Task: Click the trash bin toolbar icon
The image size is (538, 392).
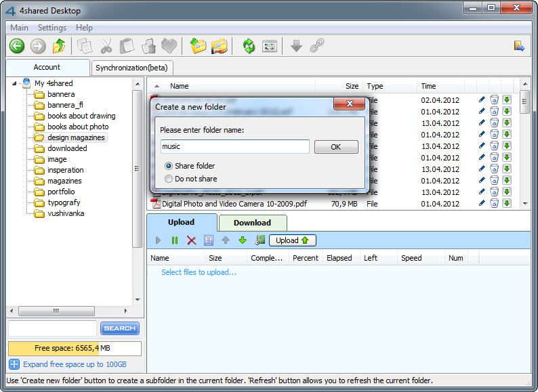Action: [x=148, y=46]
